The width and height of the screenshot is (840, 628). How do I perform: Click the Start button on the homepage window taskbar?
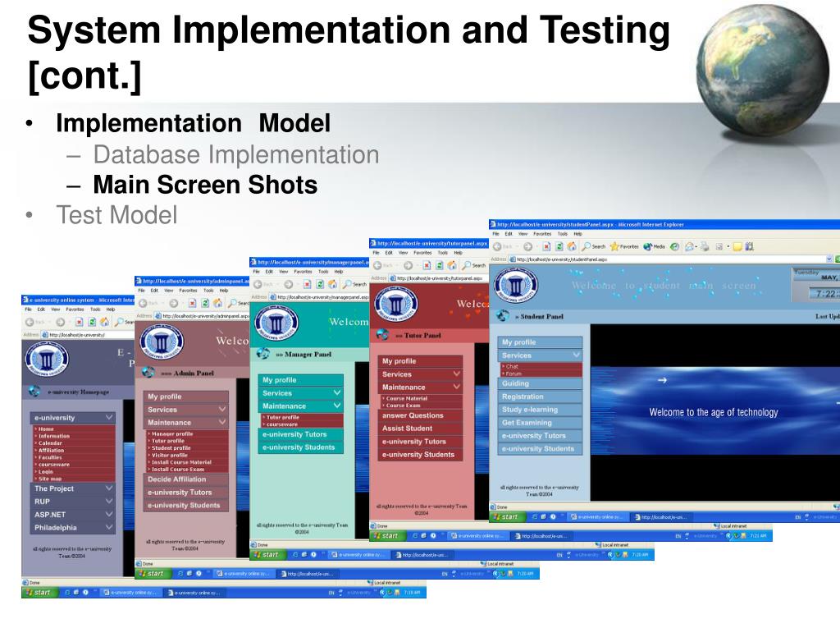pyautogui.click(x=38, y=593)
